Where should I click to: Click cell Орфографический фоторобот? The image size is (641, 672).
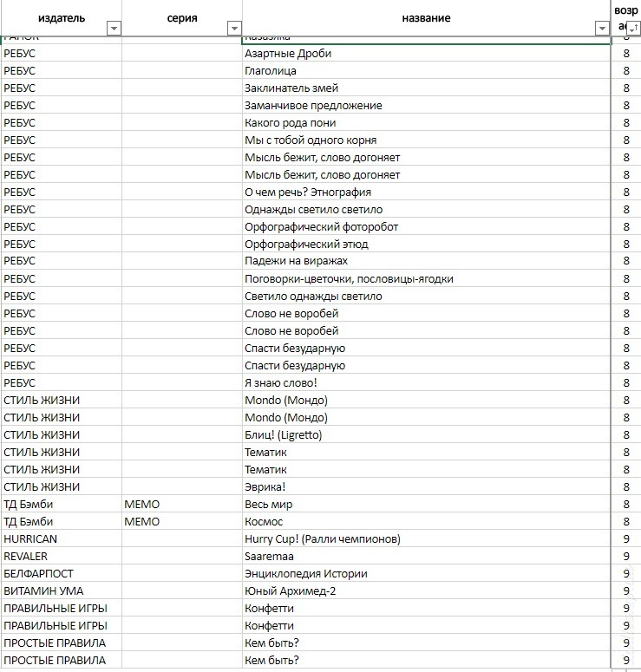pos(426,226)
